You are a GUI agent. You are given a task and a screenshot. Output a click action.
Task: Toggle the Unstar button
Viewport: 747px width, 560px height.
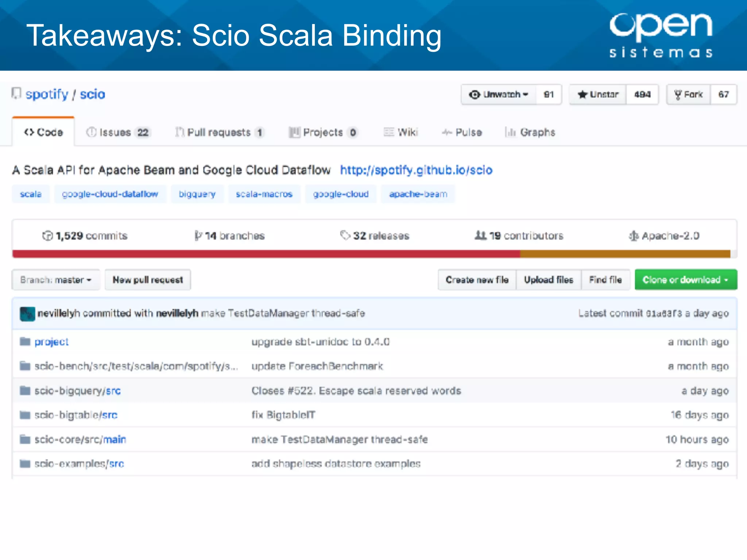tap(598, 95)
